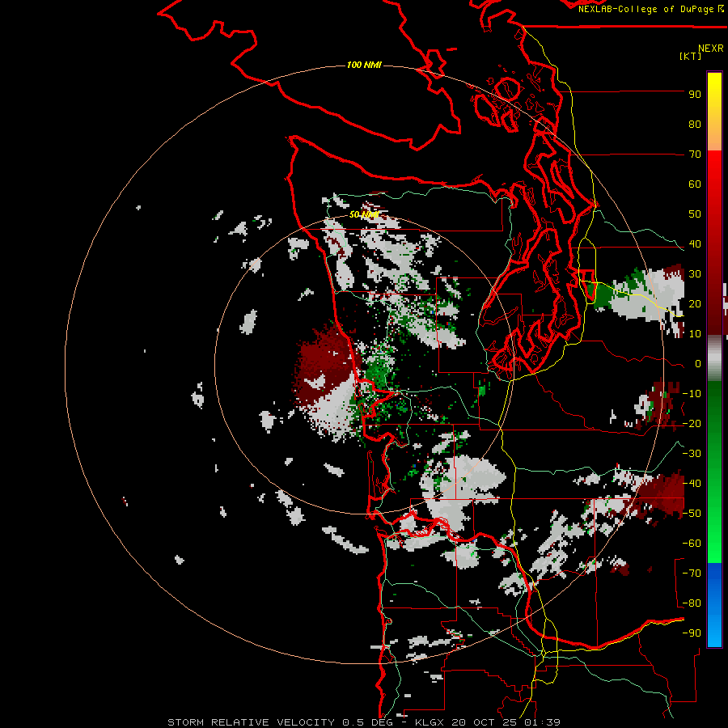Click the 100 NMI range ring label
The width and height of the screenshot is (728, 728).
pos(364,65)
